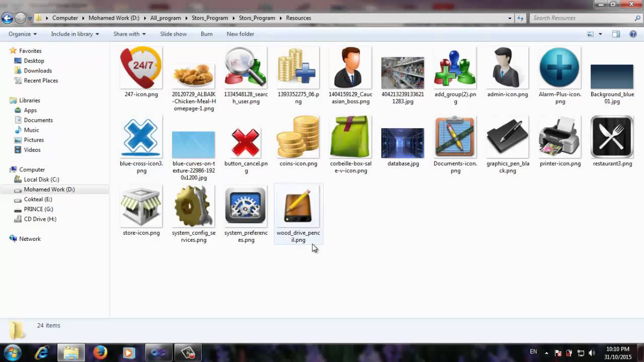Select Background_blue01.jpg thumbnail
The image size is (644, 362).
click(612, 76)
